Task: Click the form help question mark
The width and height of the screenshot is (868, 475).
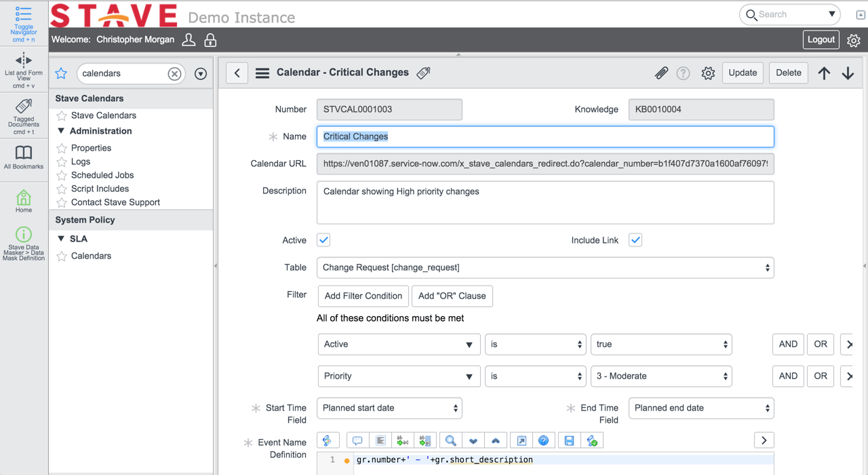Action: click(683, 73)
